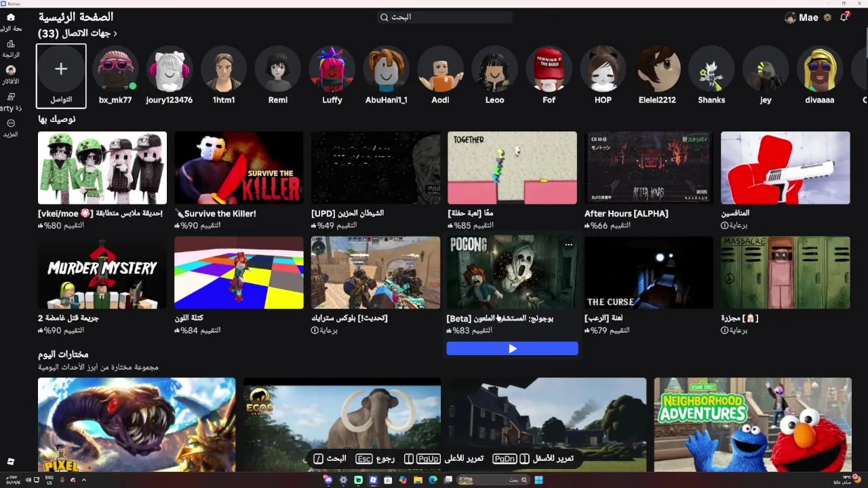
Task: Open the notifications bell with 7 badge
Action: 844,17
